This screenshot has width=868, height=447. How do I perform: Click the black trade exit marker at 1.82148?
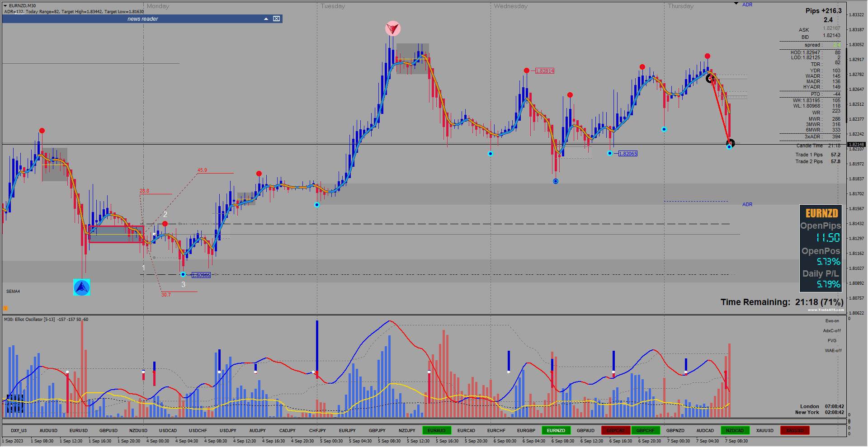pyautogui.click(x=730, y=143)
